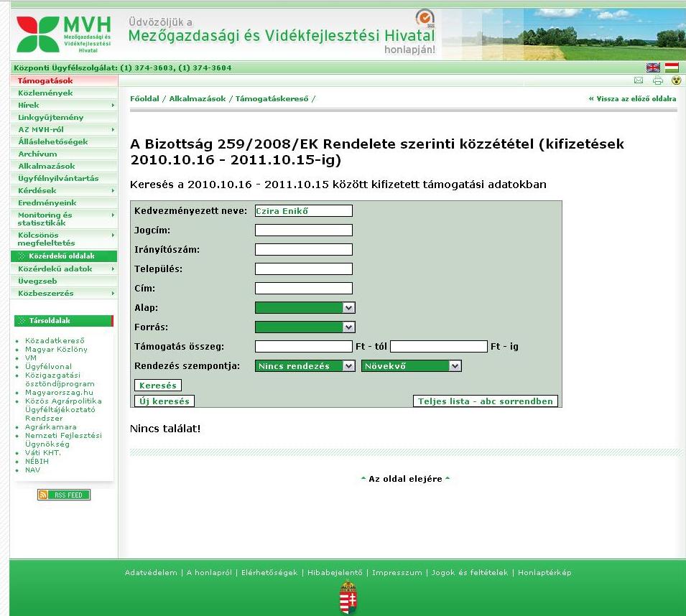Open the Agrárkamara link
Screen dimensions: 686x616
click(x=51, y=426)
